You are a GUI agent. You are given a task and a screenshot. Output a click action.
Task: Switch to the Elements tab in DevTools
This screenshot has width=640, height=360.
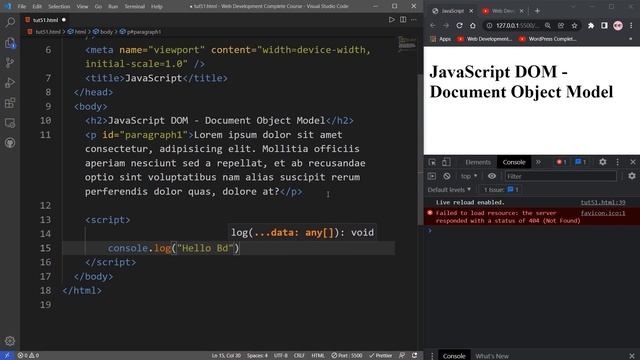pyautogui.click(x=478, y=162)
